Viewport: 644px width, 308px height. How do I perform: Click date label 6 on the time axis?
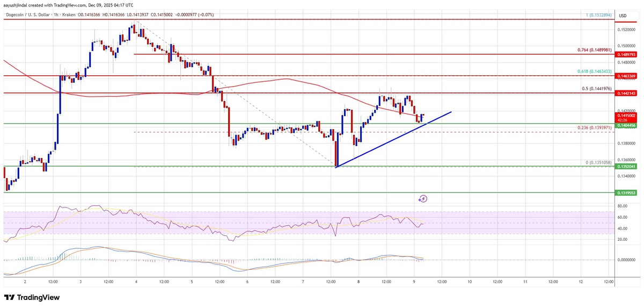click(247, 281)
